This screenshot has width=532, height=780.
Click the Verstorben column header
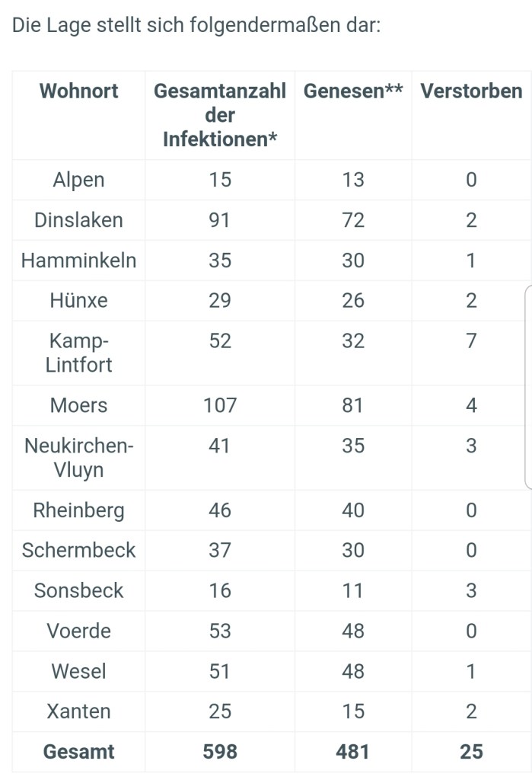471,91
